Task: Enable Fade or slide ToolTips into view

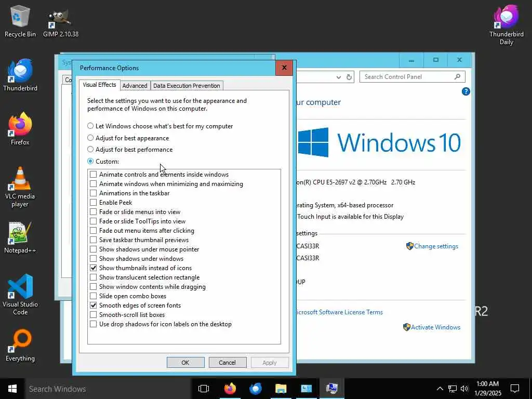Action: (94, 221)
